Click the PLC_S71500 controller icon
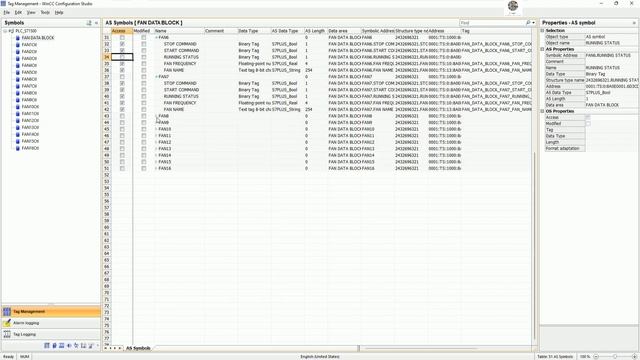640x360 pixels. click(11, 31)
